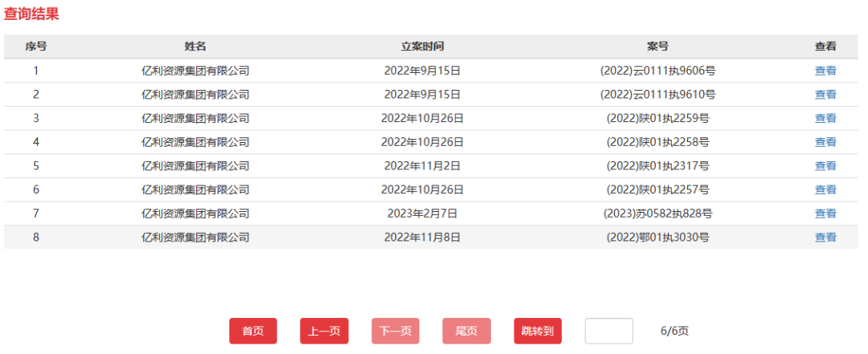Image resolution: width=868 pixels, height=354 pixels.
Task: Open 查看 link for case 苏0582执828号
Action: coord(825,214)
